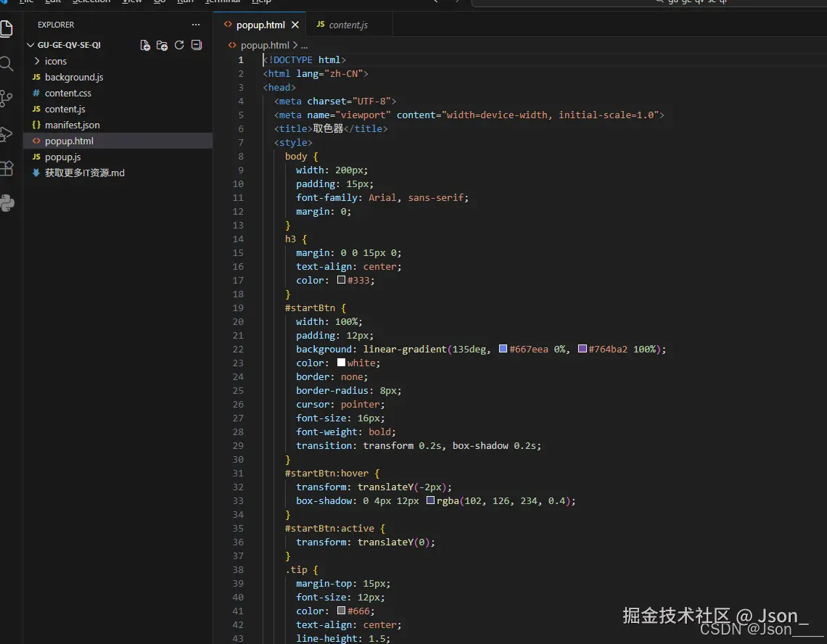Image resolution: width=827 pixels, height=644 pixels.
Task: Click the white color swatch
Action: (341, 363)
